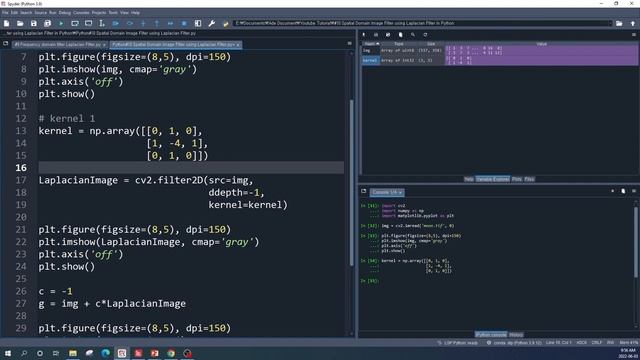This screenshot has height=360, width=640.
Task: Switch to the Help pane tab
Action: click(x=469, y=179)
